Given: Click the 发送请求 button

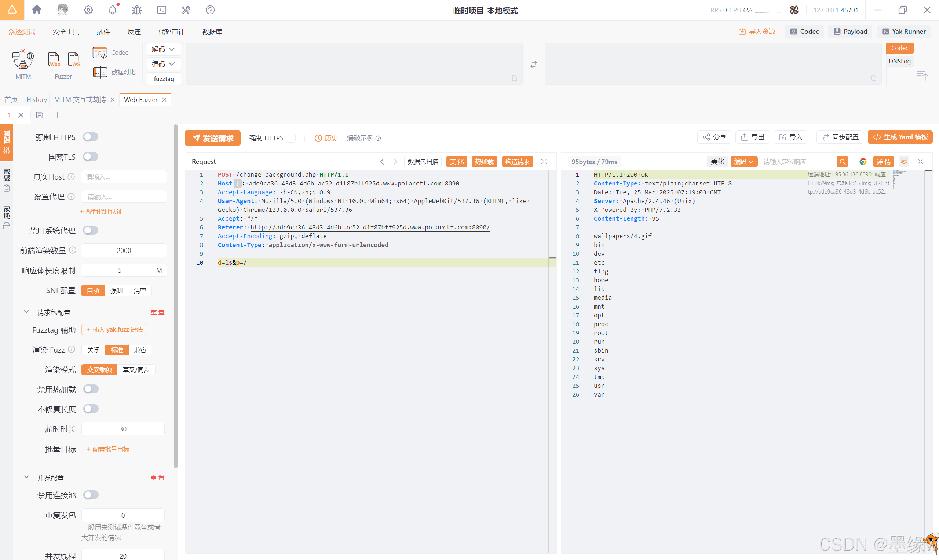Looking at the screenshot, I should pyautogui.click(x=213, y=138).
